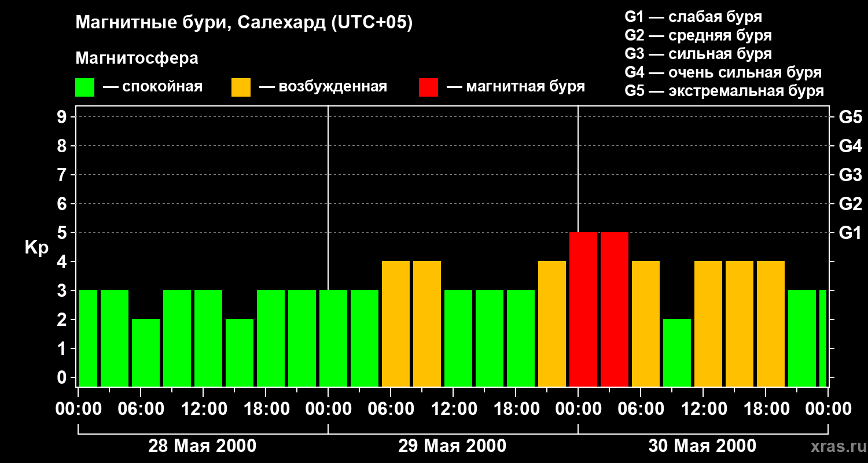Click the 'G4 — очень сильная буря' legend line
Image resolution: width=868 pixels, height=463 pixels.
click(723, 72)
